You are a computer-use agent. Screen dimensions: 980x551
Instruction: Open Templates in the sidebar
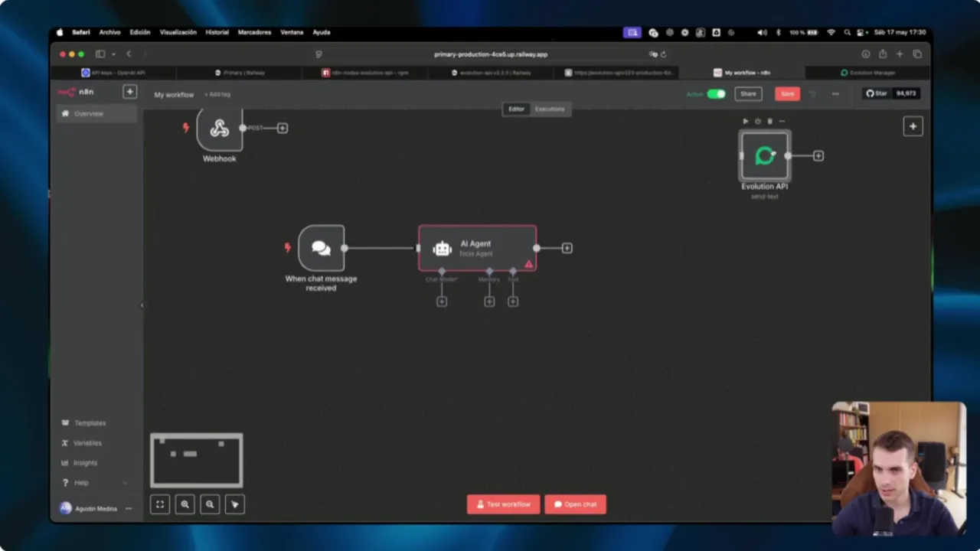pyautogui.click(x=90, y=423)
